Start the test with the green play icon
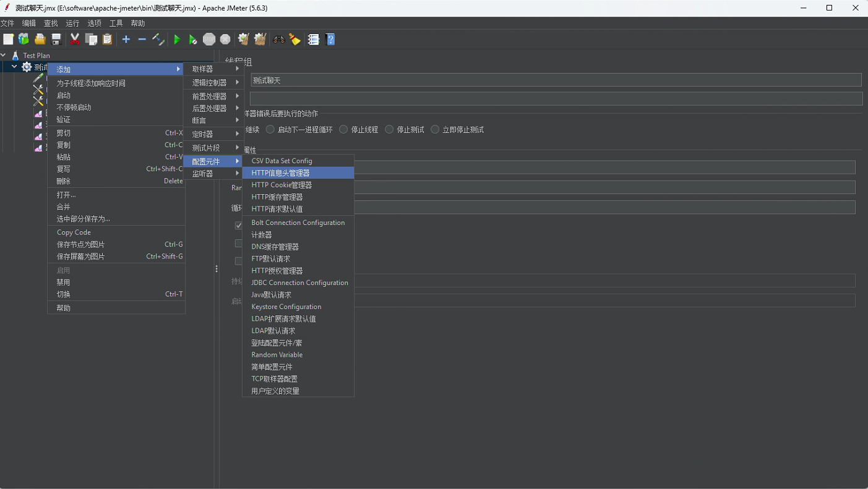 tap(178, 39)
